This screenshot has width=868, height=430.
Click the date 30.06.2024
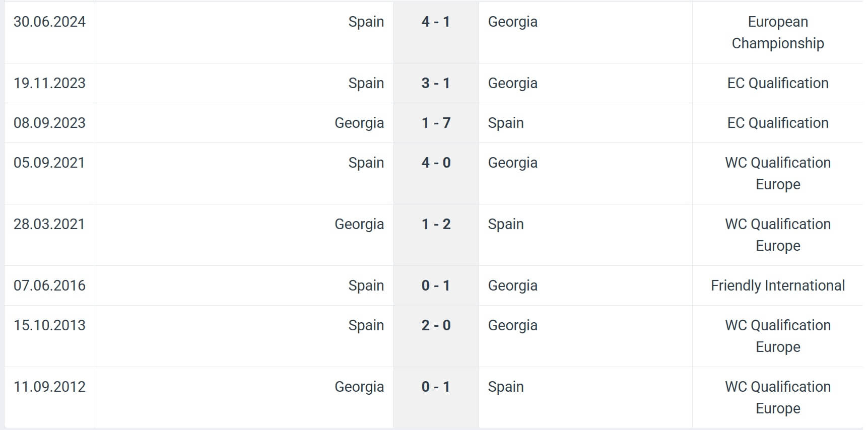click(49, 22)
